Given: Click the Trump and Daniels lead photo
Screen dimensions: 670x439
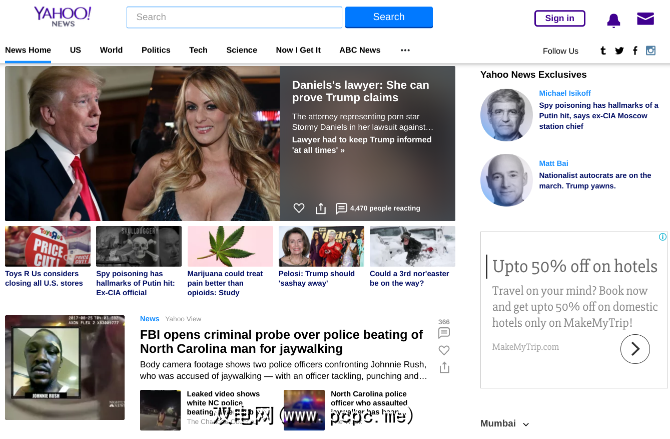Looking at the screenshot, I should click(143, 143).
